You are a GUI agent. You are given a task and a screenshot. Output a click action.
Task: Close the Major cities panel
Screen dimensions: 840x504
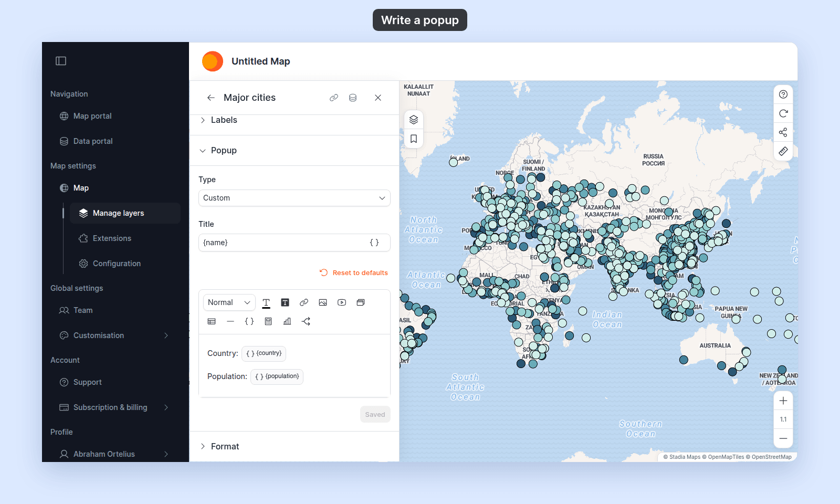378,98
